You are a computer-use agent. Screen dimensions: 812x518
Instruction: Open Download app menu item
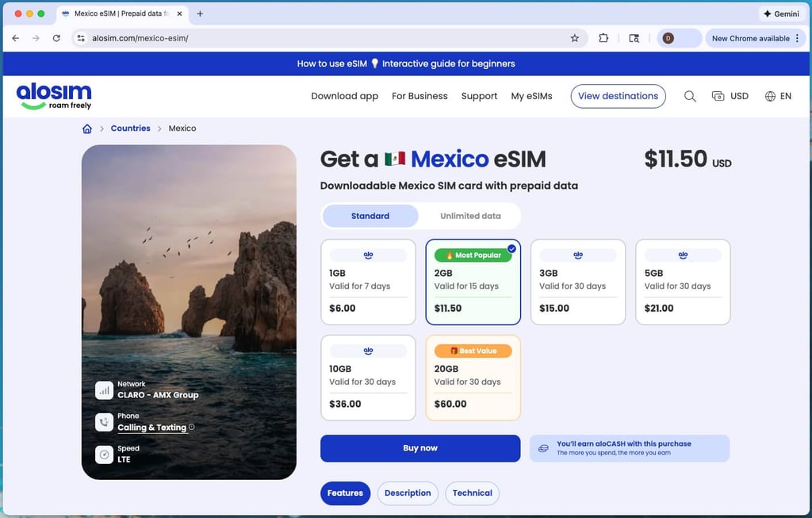click(344, 96)
